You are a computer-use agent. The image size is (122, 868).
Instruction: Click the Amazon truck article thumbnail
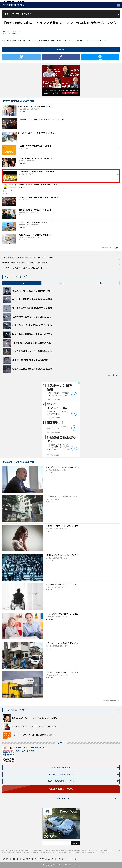click(23, 685)
